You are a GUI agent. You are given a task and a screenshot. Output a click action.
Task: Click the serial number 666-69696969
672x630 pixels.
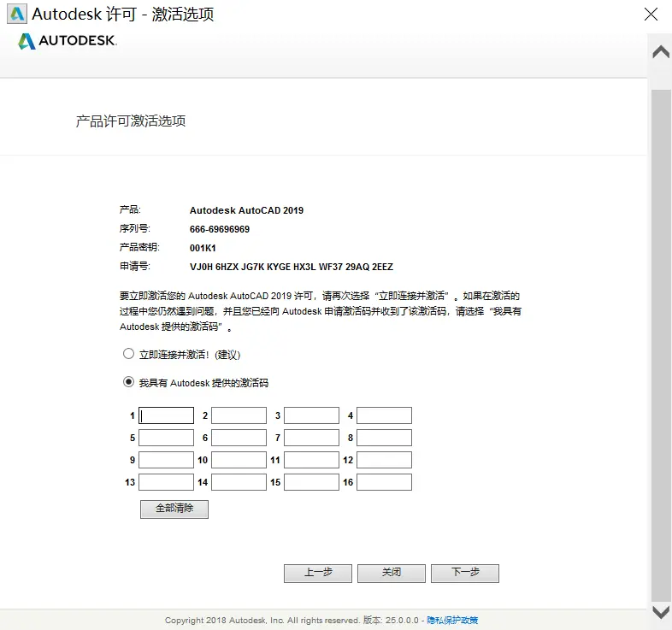click(x=220, y=229)
